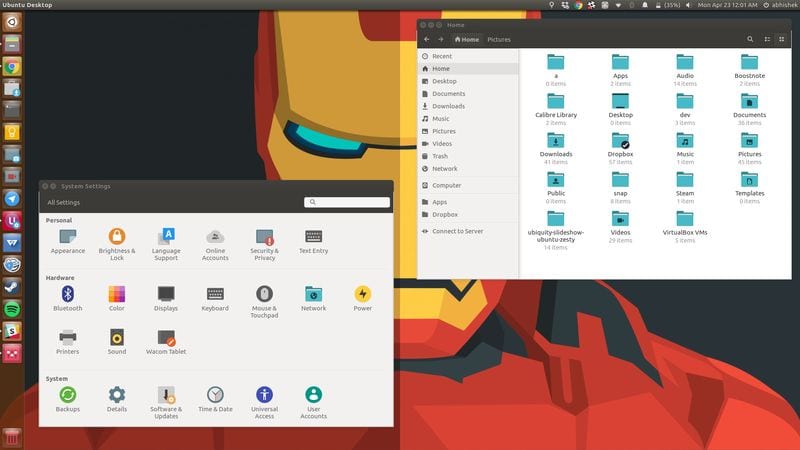Image resolution: width=800 pixels, height=450 pixels.
Task: Click the search icon in Files toolbar
Action: 750,39
